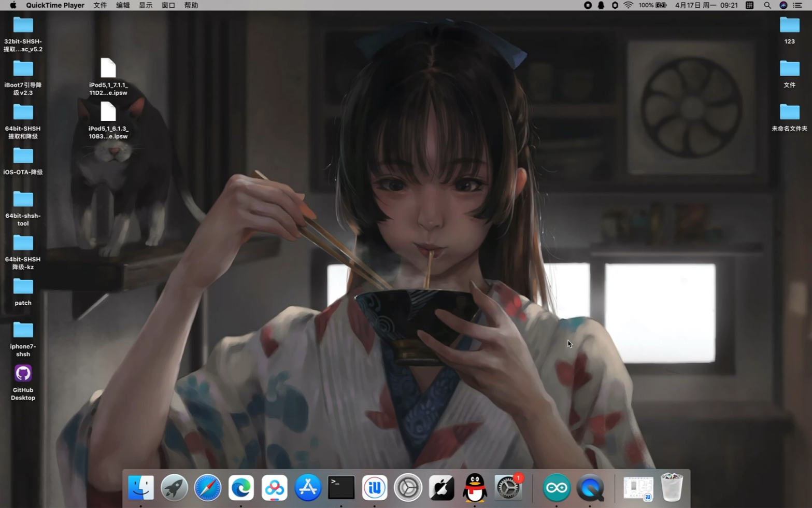Activate Siri from menu bar
The height and width of the screenshot is (508, 812).
pyautogui.click(x=783, y=5)
